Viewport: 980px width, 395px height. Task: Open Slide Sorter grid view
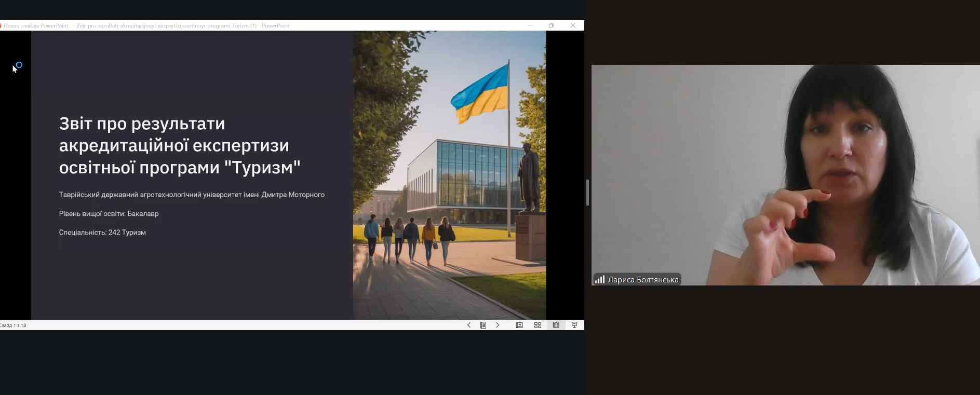coord(538,325)
